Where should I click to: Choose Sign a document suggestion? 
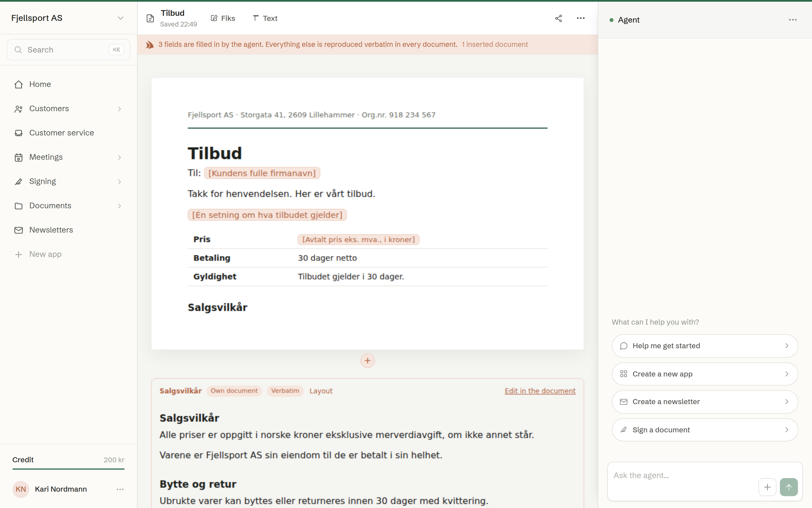click(705, 430)
